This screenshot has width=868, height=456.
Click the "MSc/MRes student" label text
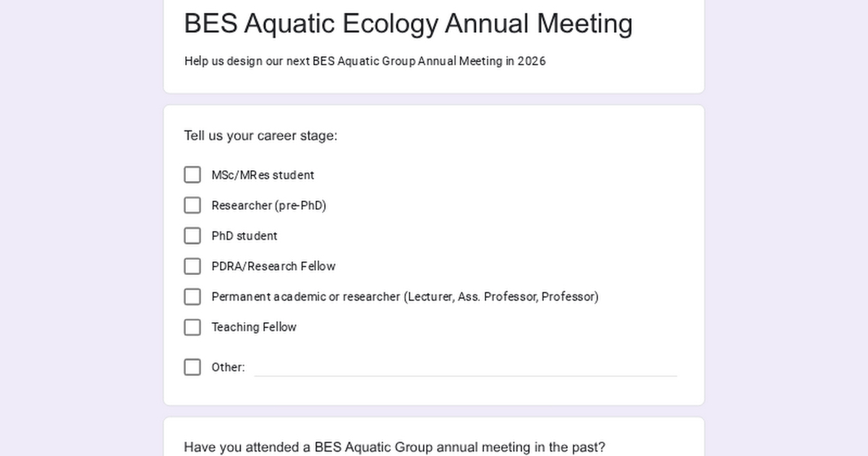click(x=263, y=175)
